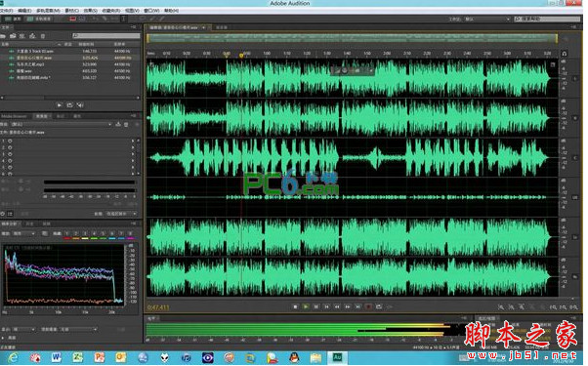Toggle loop playback in Files panel preview
The height and width of the screenshot is (366, 588).
coord(69,105)
